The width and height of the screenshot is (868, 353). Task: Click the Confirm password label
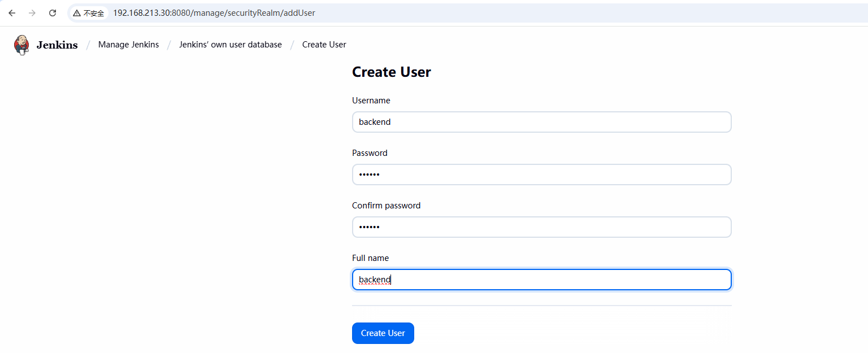(x=386, y=206)
